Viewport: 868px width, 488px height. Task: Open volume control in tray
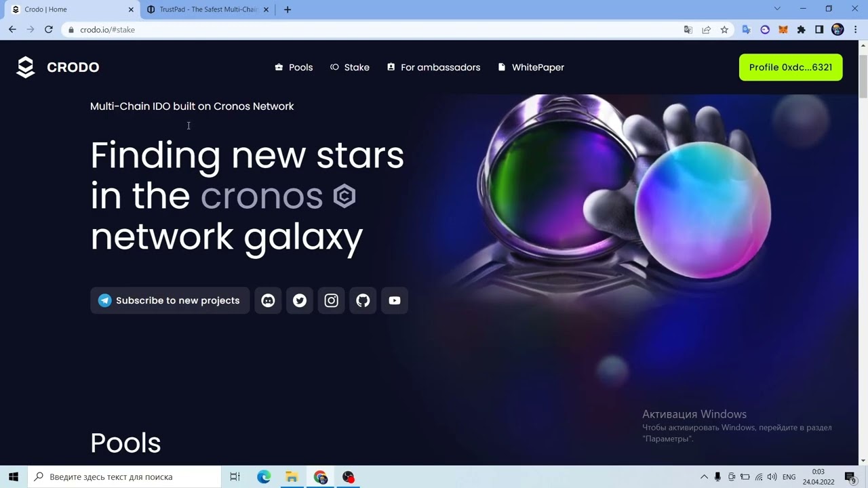coord(772,477)
